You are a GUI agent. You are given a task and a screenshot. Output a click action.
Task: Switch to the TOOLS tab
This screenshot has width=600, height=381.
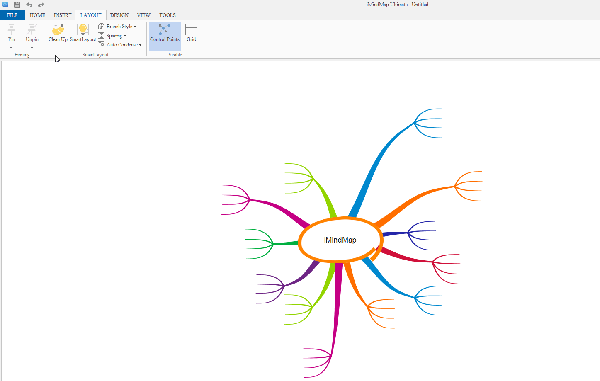[x=167, y=15]
